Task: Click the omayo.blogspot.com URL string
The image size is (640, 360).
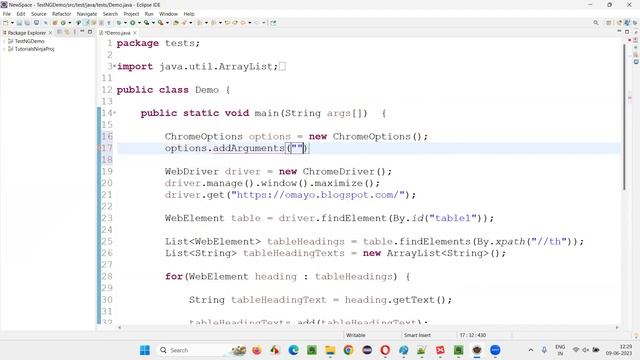Action: (318, 195)
